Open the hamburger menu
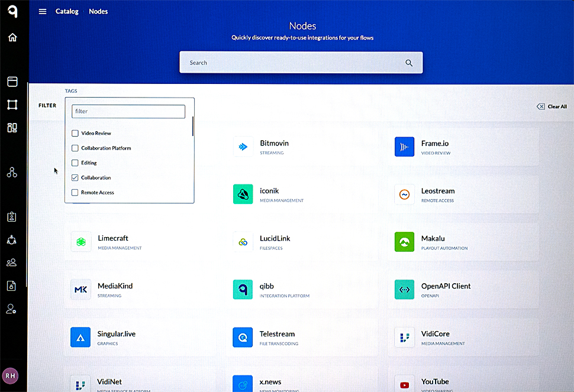 pos(43,11)
